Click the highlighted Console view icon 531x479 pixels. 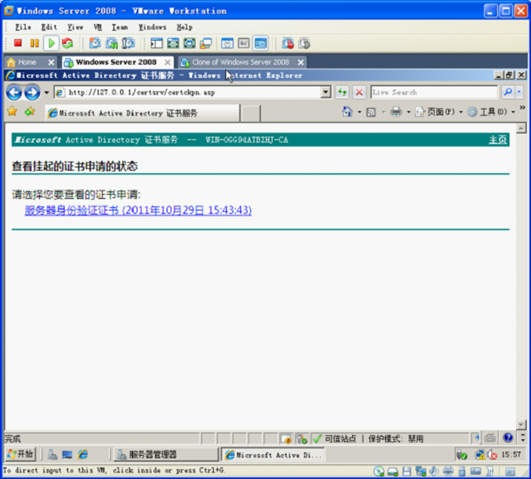coord(260,43)
